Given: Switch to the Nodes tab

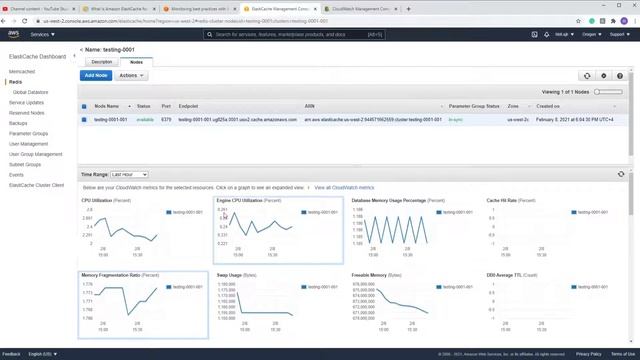Looking at the screenshot, I should (x=136, y=62).
